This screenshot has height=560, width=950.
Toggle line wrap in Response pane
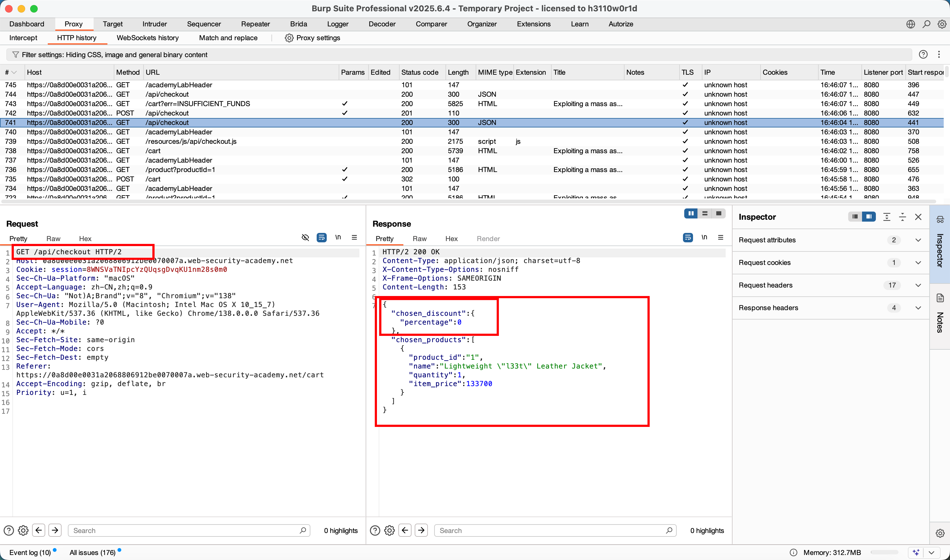pyautogui.click(x=688, y=237)
